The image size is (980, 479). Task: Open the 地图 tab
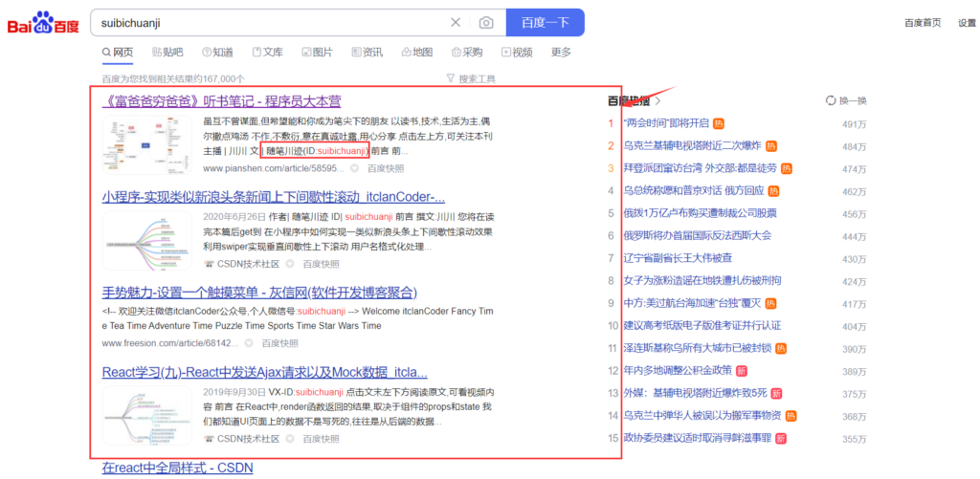[417, 53]
